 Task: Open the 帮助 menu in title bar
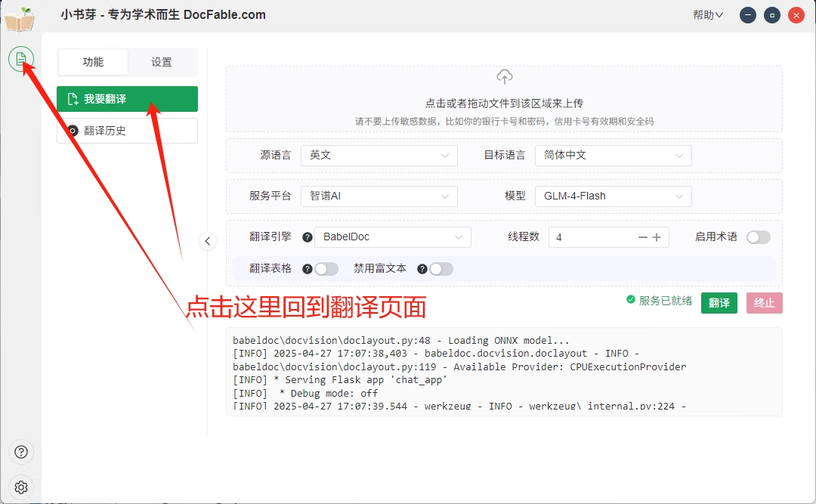(707, 14)
